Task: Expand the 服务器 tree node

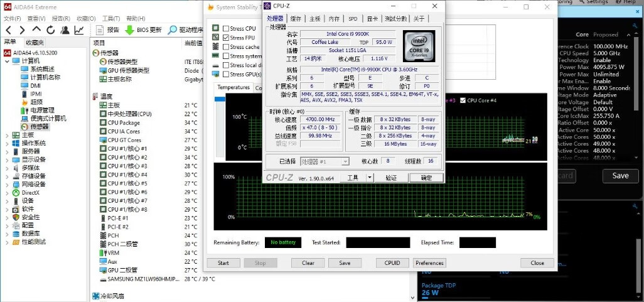Action: (x=7, y=151)
